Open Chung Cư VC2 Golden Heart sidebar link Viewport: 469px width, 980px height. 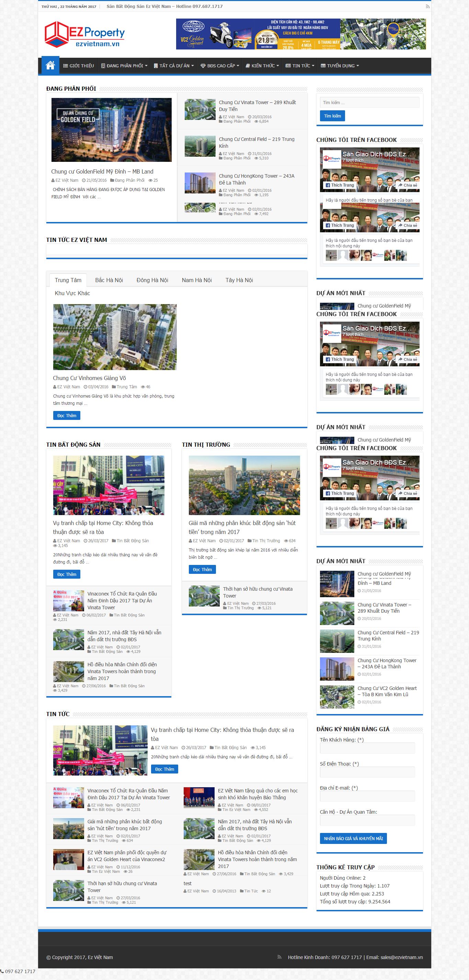(x=387, y=691)
